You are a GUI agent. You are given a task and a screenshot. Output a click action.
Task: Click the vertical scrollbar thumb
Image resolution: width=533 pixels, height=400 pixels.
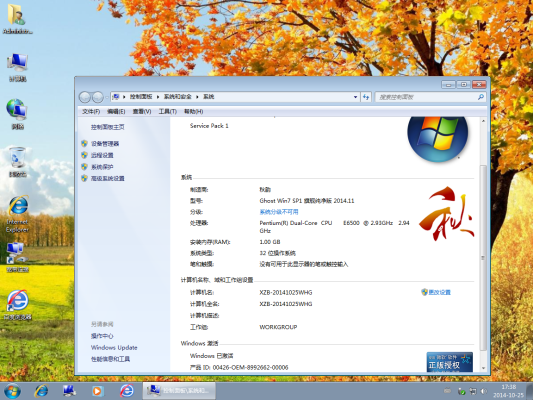tap(483, 258)
